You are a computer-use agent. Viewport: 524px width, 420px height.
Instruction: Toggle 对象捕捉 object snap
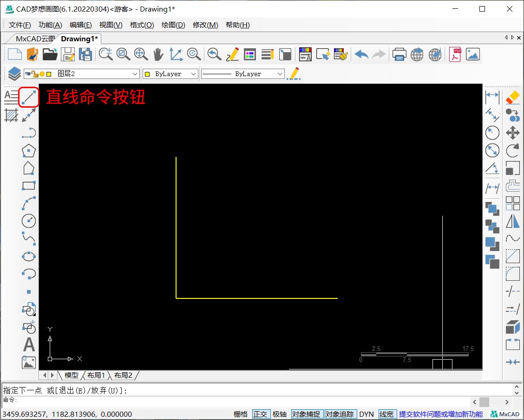(307, 414)
